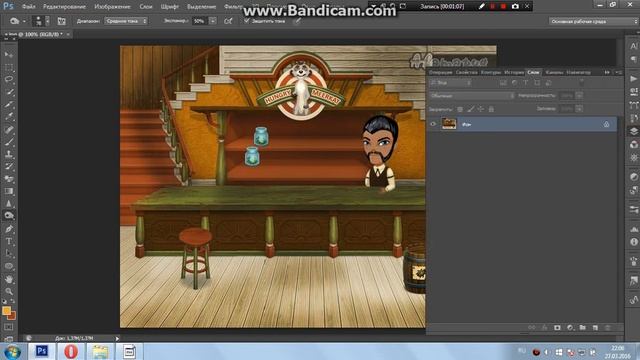Enable airbrush mode in options bar

pos(228,21)
